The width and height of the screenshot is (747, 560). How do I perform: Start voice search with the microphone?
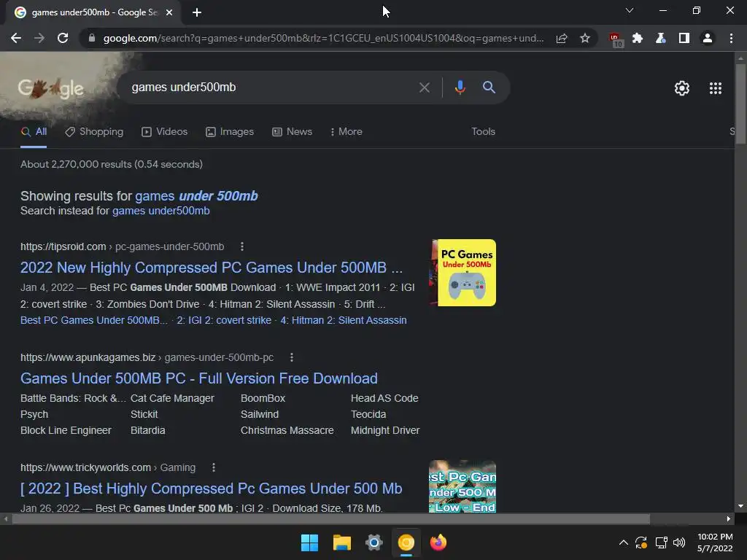(460, 87)
